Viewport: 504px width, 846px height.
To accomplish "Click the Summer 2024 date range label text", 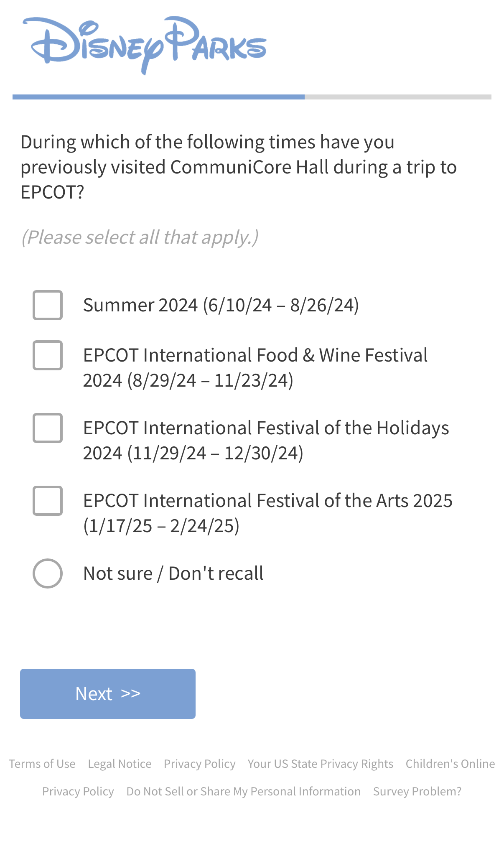I will (221, 305).
